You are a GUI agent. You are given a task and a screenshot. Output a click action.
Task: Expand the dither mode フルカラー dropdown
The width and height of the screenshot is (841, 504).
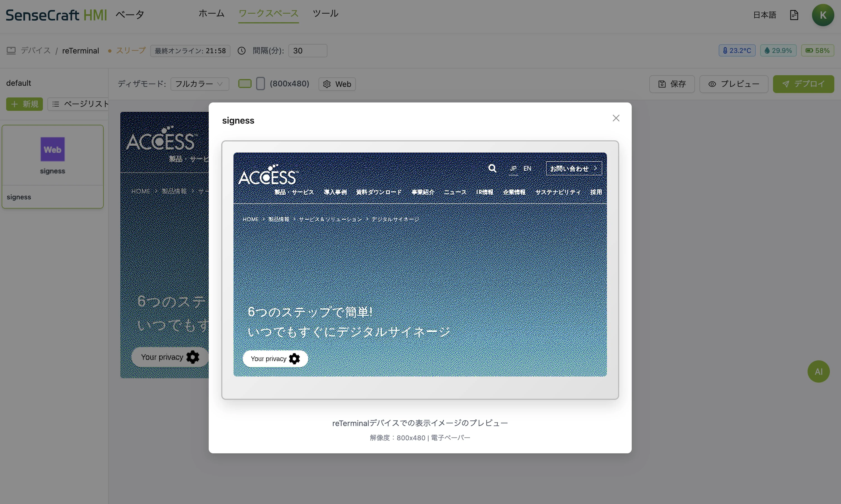point(200,84)
